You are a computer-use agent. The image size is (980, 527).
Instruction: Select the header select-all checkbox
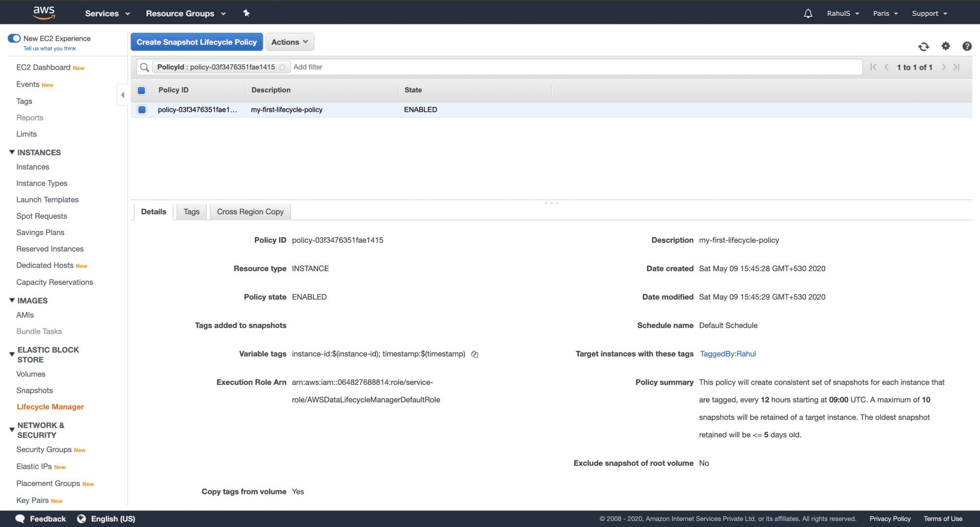(142, 90)
